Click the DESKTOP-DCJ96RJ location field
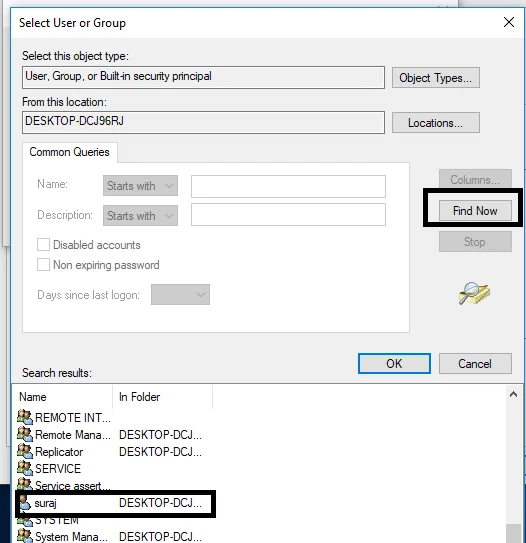Viewport: 526px width, 543px height. click(203, 122)
